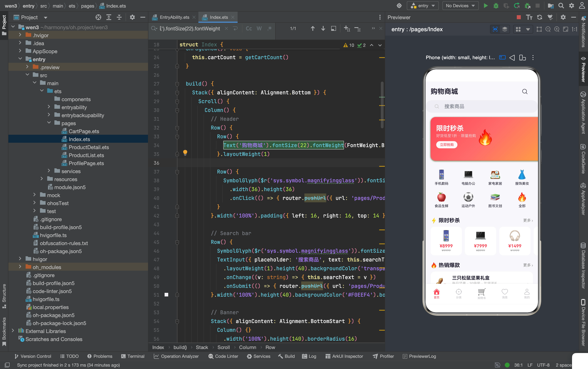Click the find text input field
This screenshot has height=369, width=588.
(x=190, y=29)
